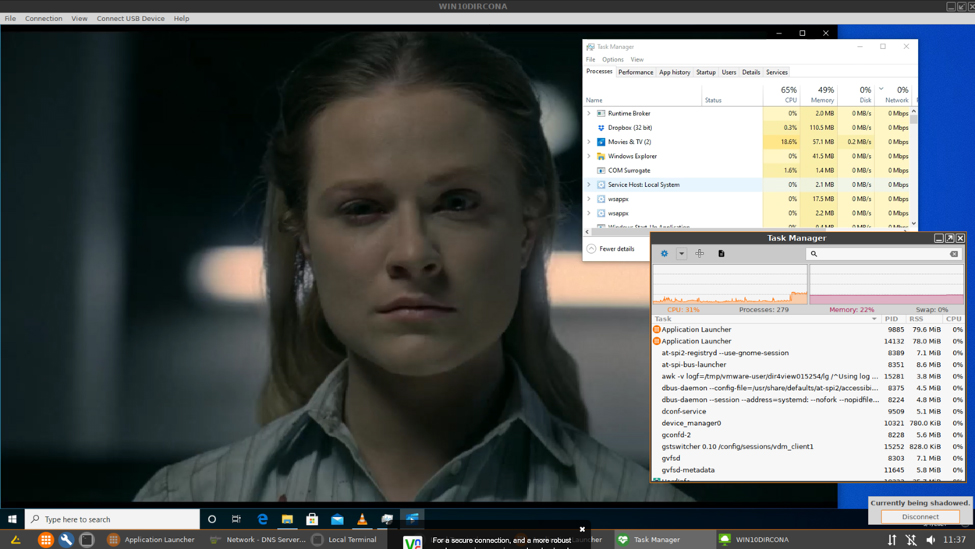Expand Service Host: Local System process
The image size is (977, 550).
coord(589,185)
